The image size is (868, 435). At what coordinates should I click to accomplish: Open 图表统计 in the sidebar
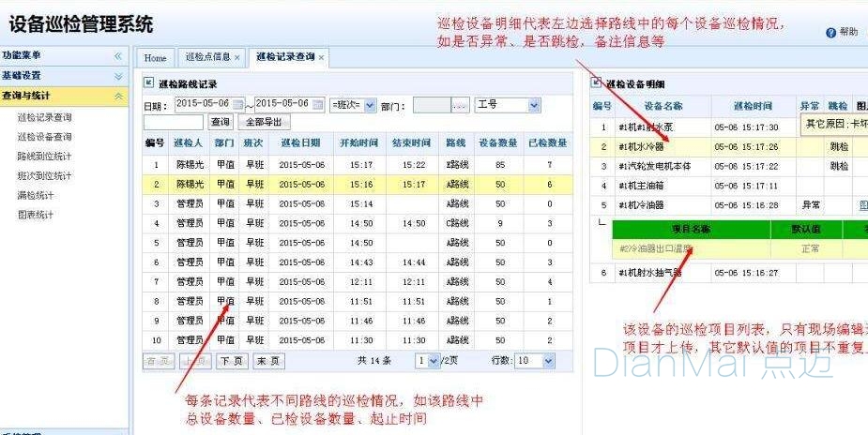click(36, 215)
